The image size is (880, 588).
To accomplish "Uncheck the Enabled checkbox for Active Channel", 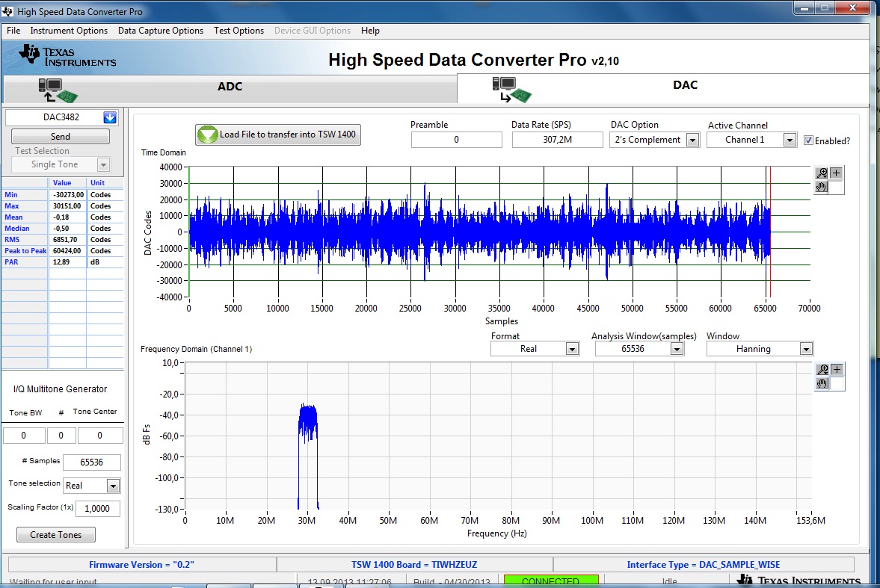I will point(808,140).
